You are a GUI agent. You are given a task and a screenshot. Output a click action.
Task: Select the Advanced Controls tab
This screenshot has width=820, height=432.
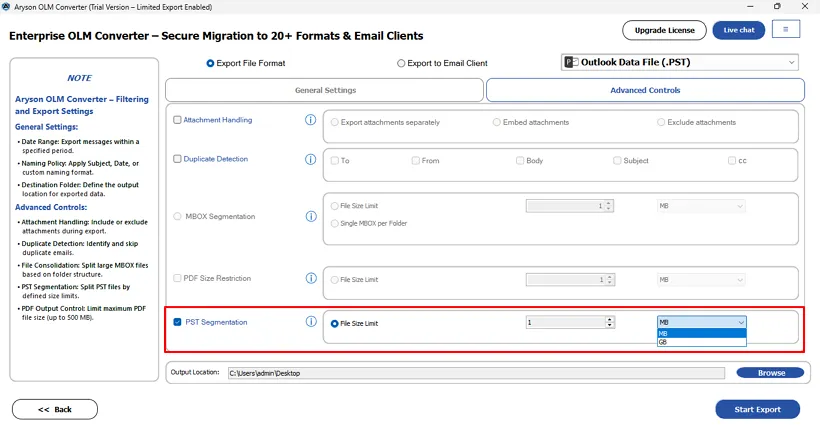[x=645, y=90]
